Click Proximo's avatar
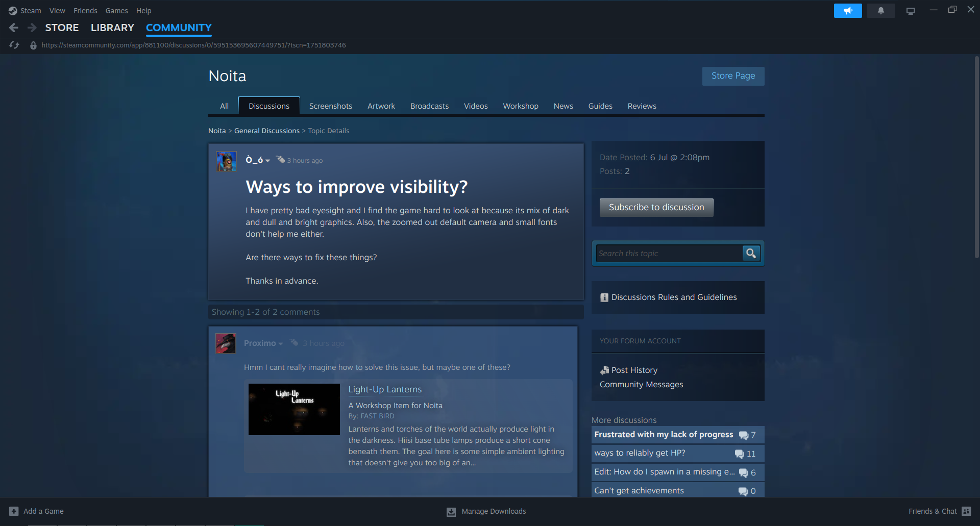The image size is (980, 526). click(226, 343)
